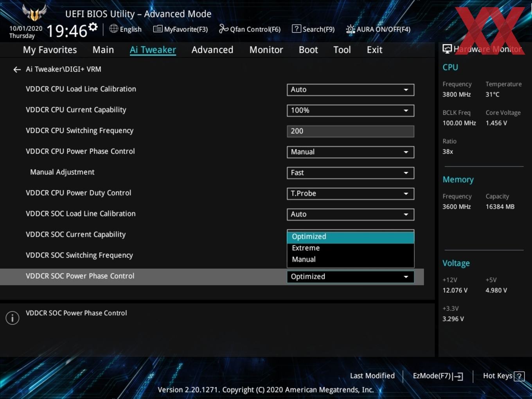Expand VDDCR CPU Load Line Calibration dropdown
This screenshot has width=532, height=399.
350,90
